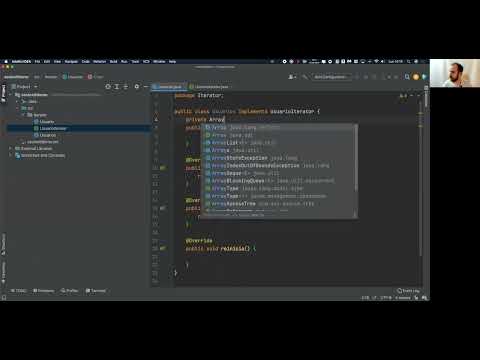Switch to the first editor tab
480x360 pixels.
tap(168, 87)
